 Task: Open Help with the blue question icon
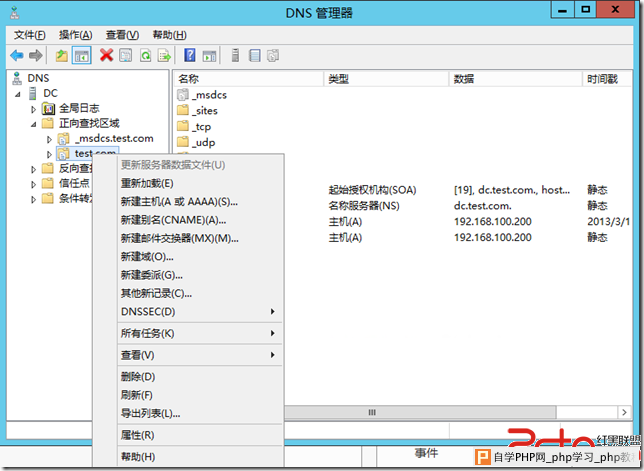pyautogui.click(x=190, y=55)
